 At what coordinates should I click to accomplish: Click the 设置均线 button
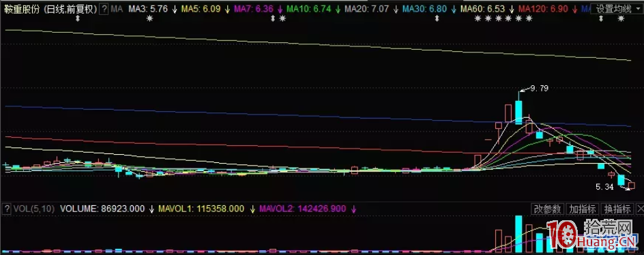click(x=613, y=9)
